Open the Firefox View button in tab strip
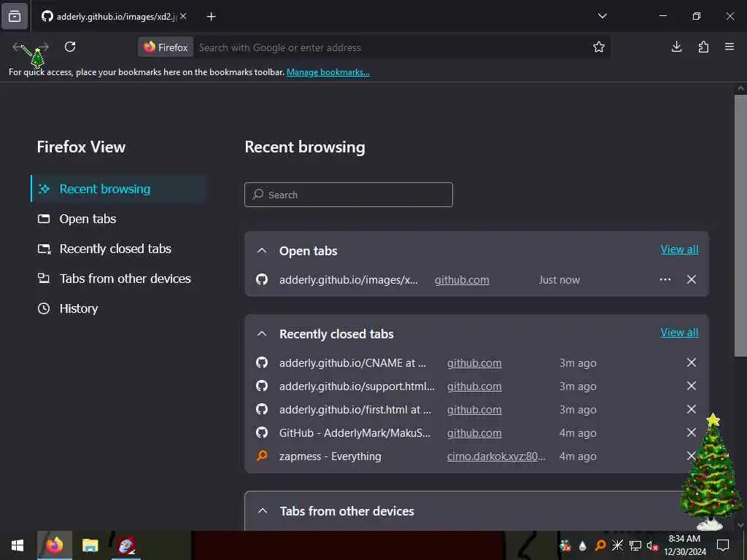The width and height of the screenshot is (747, 560). pyautogui.click(x=15, y=16)
